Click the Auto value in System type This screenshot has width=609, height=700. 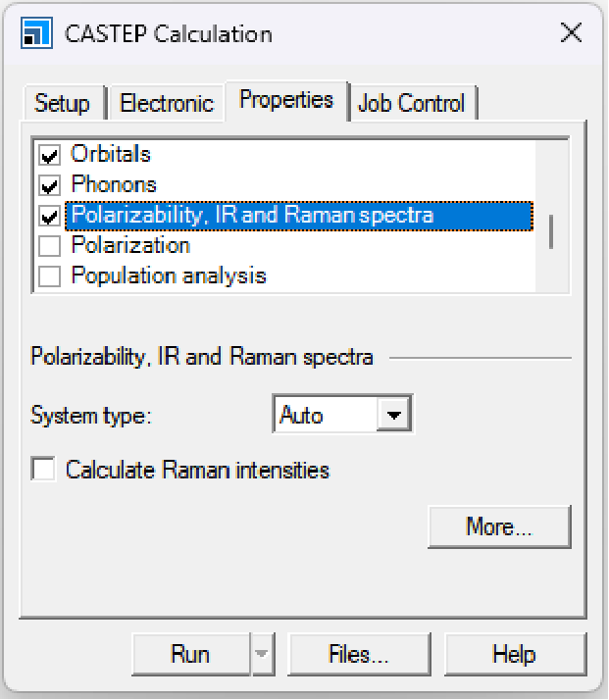tap(324, 415)
